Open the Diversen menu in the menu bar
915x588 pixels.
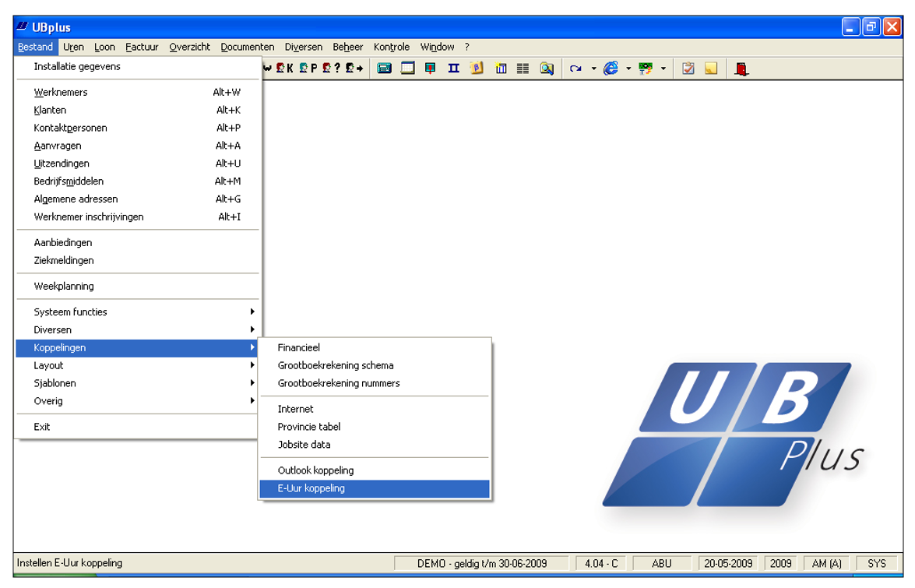pos(304,47)
